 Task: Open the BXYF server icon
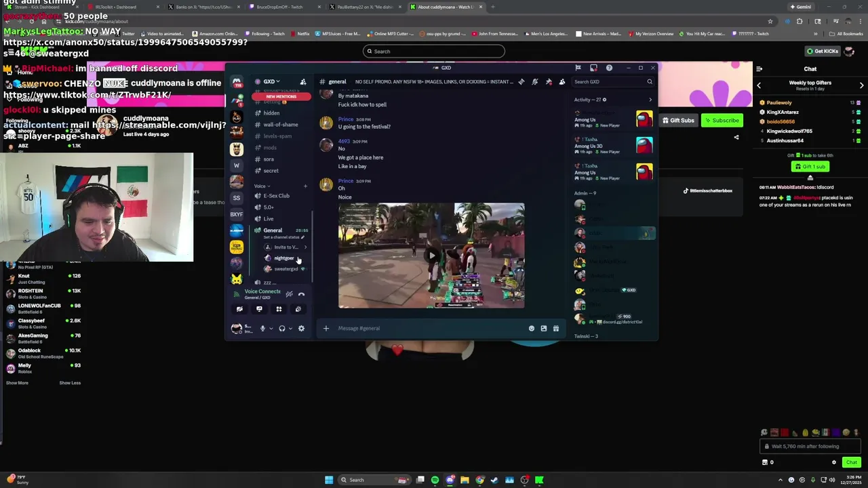(x=237, y=214)
